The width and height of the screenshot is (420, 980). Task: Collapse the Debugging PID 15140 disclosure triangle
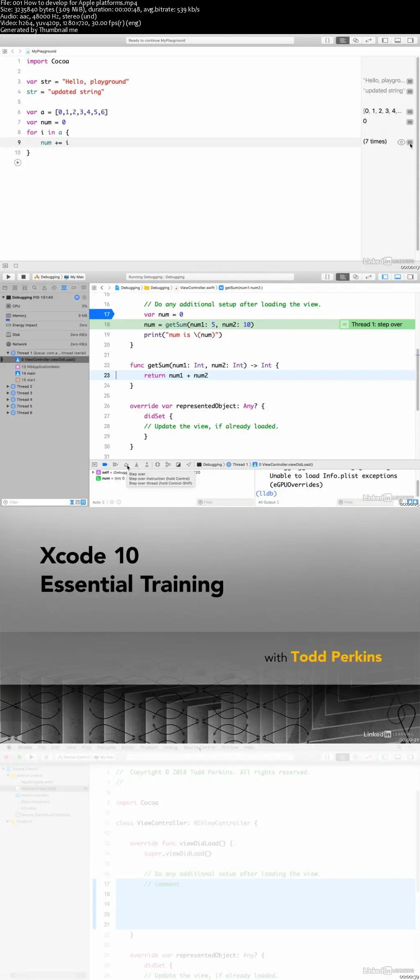point(4,297)
